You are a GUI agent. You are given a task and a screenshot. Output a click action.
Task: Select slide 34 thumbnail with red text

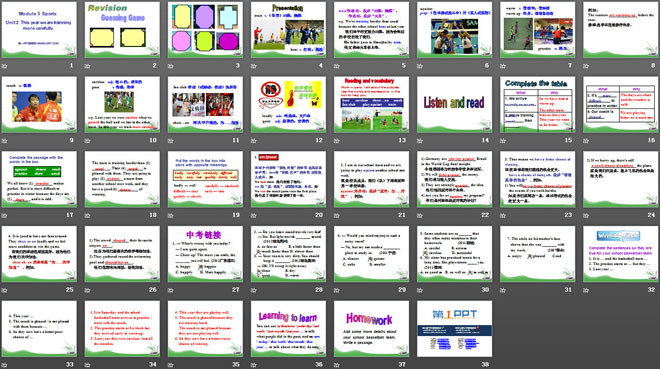[x=122, y=329]
